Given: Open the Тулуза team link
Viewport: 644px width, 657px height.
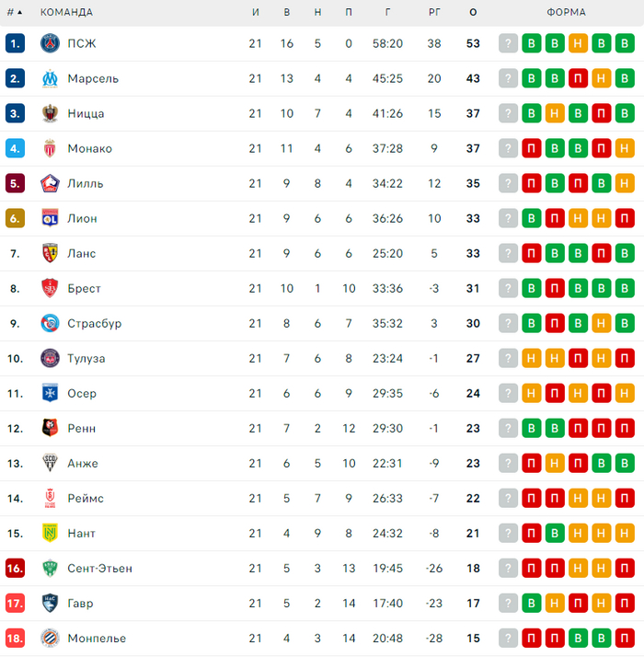Looking at the screenshot, I should (x=86, y=358).
